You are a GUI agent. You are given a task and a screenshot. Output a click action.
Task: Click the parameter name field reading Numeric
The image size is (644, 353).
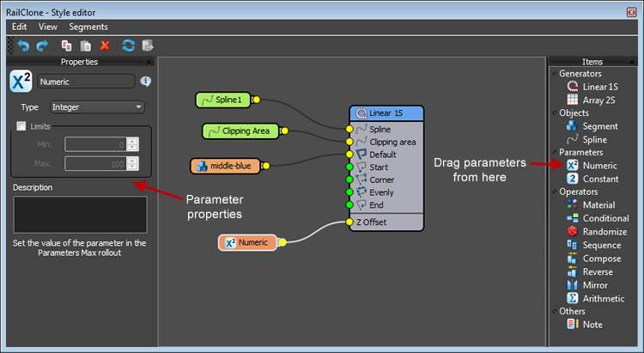86,82
